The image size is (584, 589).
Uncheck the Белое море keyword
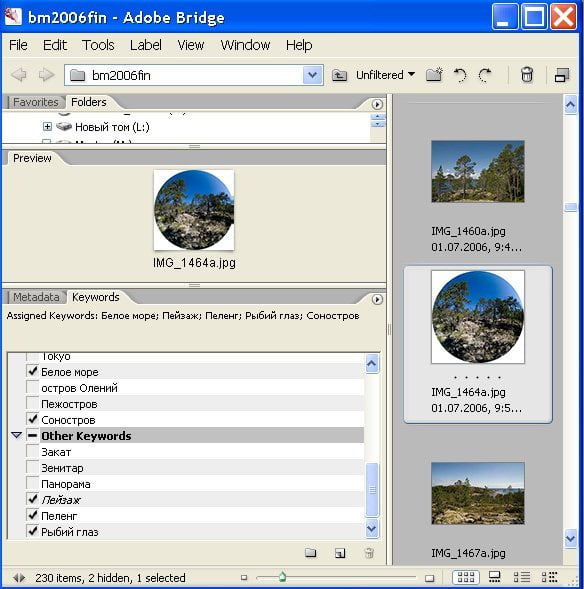point(33,372)
